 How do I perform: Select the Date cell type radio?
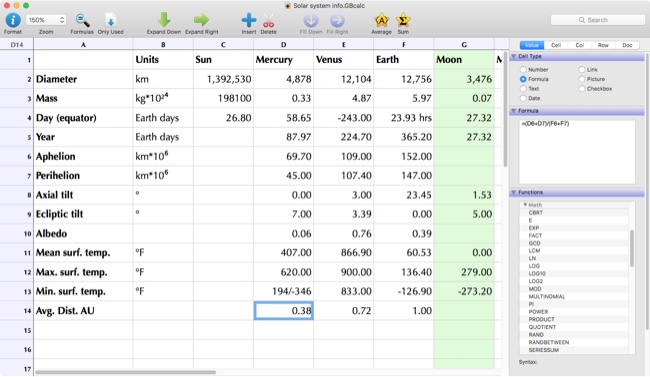click(523, 98)
